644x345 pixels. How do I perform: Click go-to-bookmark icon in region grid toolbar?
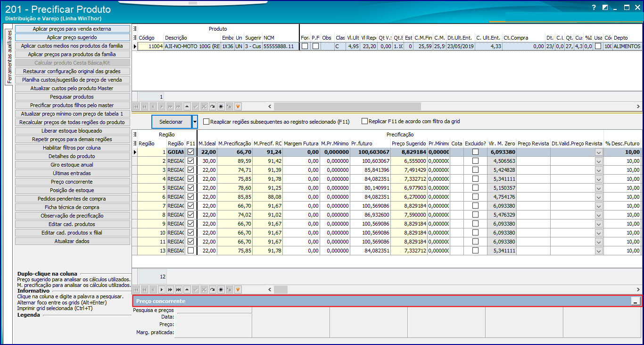pyautogui.click(x=230, y=289)
